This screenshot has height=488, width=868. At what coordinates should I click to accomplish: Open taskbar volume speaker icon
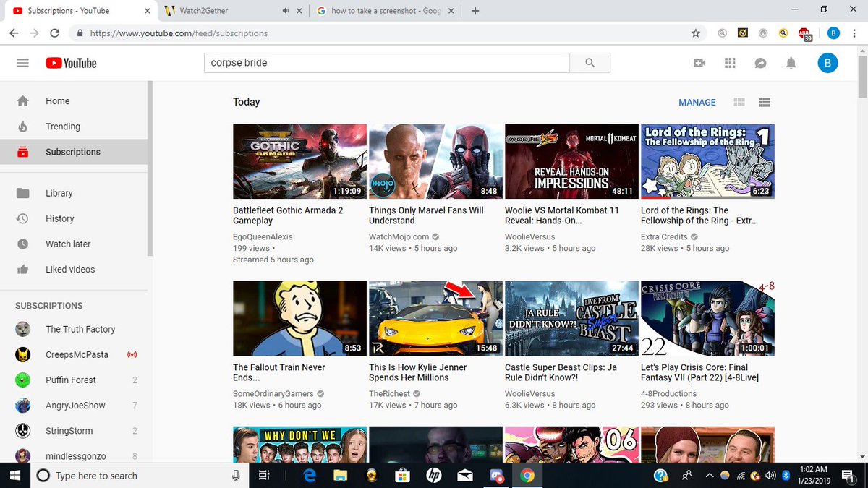pyautogui.click(x=770, y=475)
